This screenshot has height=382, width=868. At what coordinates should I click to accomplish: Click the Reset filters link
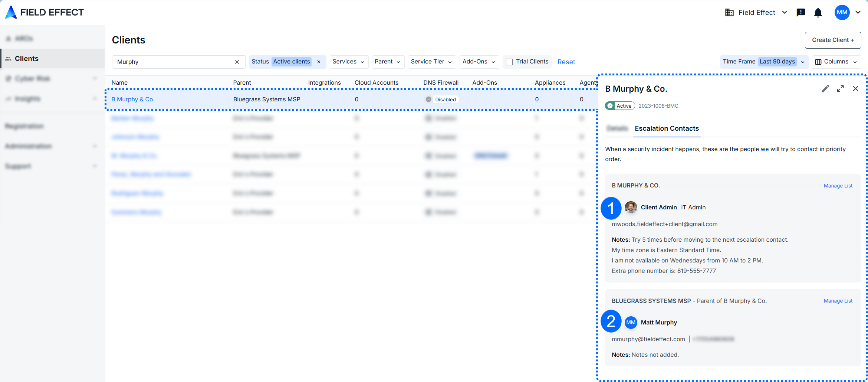click(x=566, y=62)
